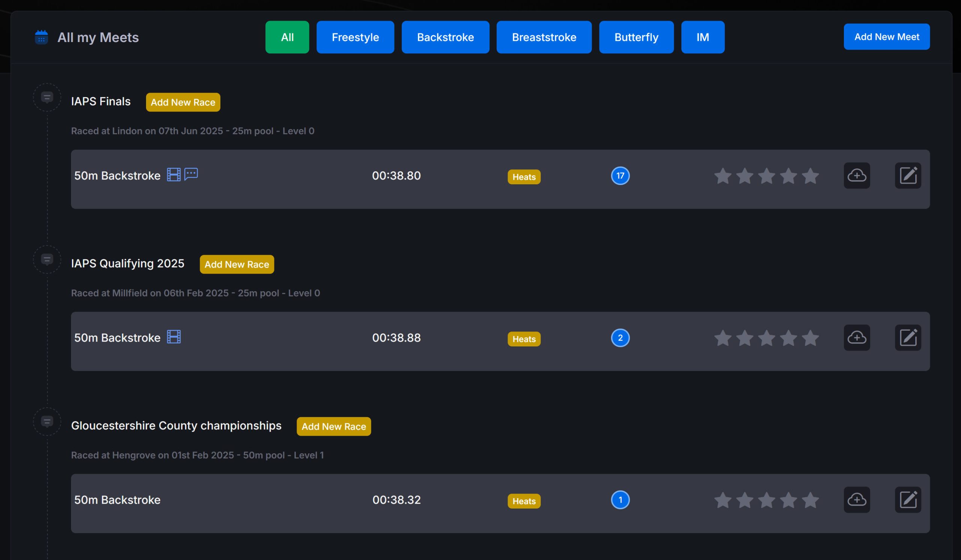Switch to Butterfly stroke filter
The height and width of the screenshot is (560, 961).
coord(636,37)
